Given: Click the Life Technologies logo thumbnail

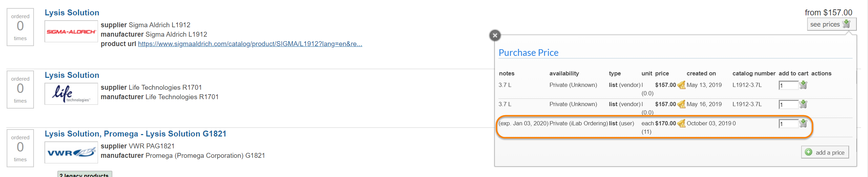Looking at the screenshot, I should coord(71,94).
